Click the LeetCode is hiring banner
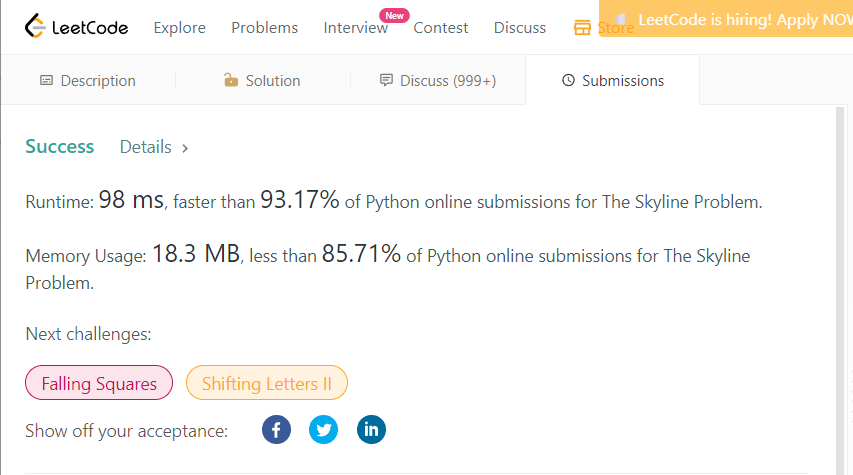 [740, 19]
